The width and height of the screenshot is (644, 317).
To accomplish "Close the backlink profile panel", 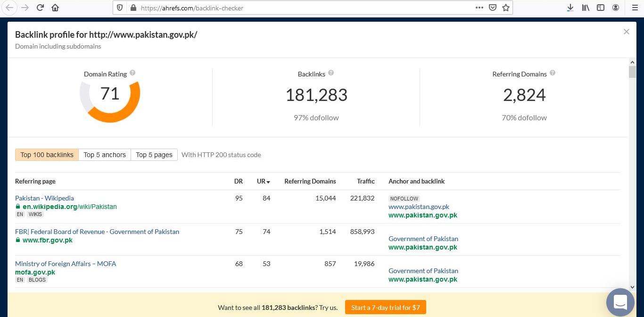I will [626, 32].
